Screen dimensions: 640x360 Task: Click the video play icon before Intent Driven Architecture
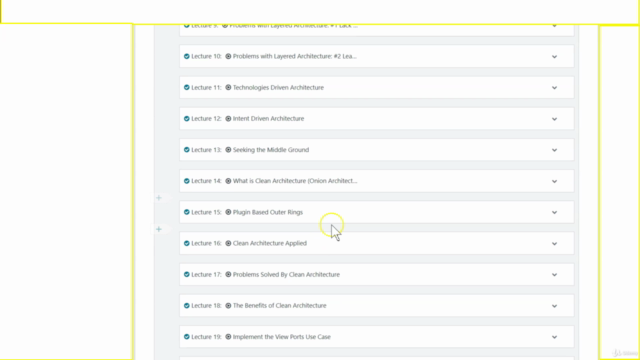pos(228,119)
